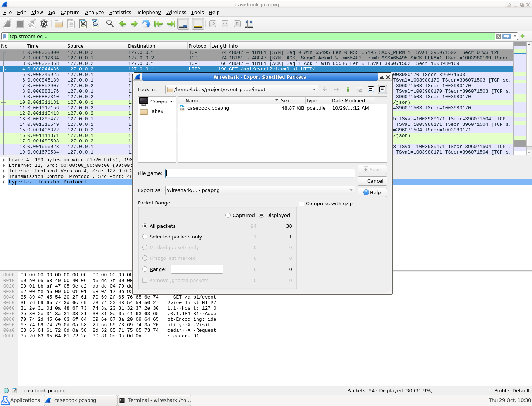Start a new capture with the shark fin icon
Screen dimensions: 532x406
click(x=7, y=24)
